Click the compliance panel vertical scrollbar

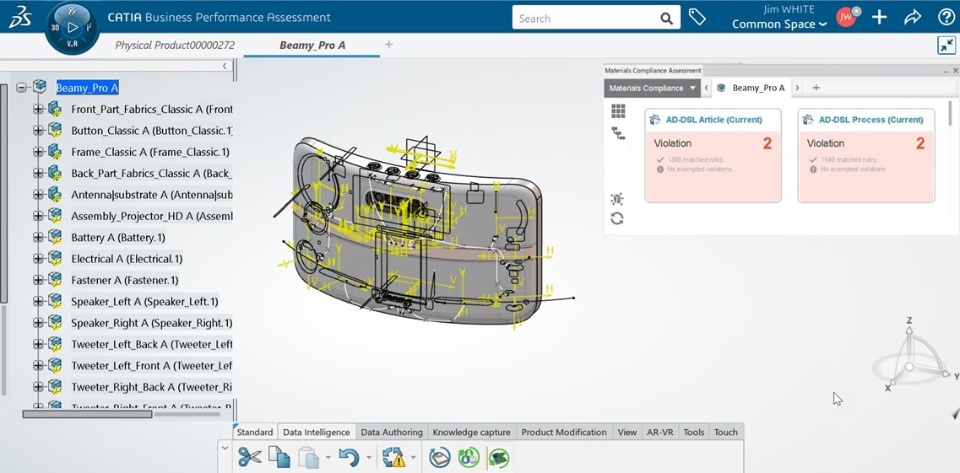950,113
